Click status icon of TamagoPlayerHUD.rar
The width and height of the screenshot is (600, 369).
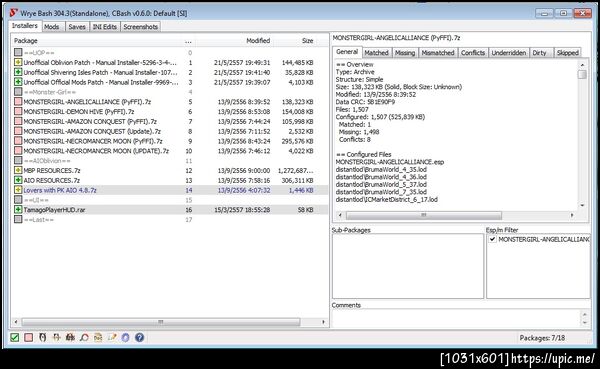[18, 209]
